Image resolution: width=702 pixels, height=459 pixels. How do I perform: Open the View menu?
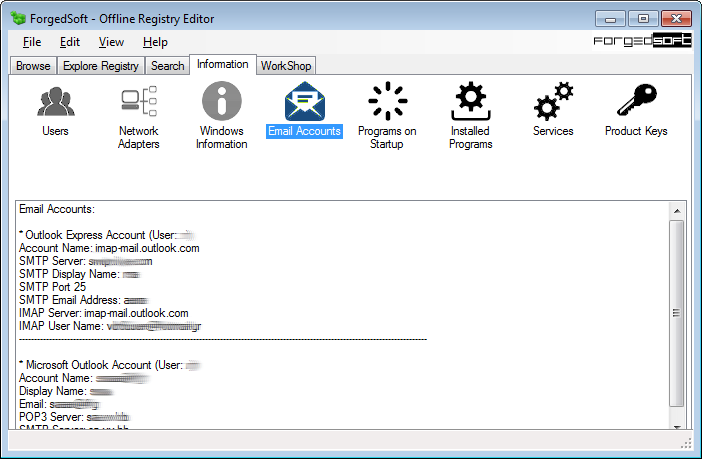(x=111, y=42)
